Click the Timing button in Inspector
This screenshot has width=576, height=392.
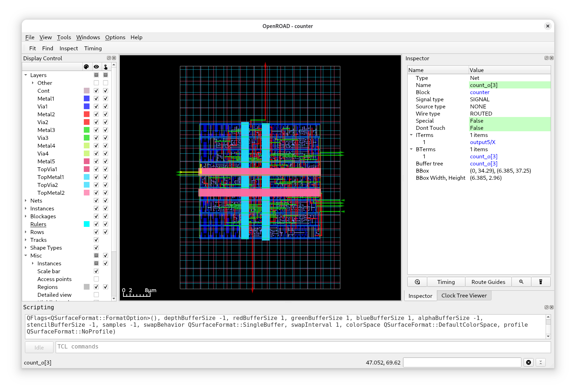click(446, 282)
